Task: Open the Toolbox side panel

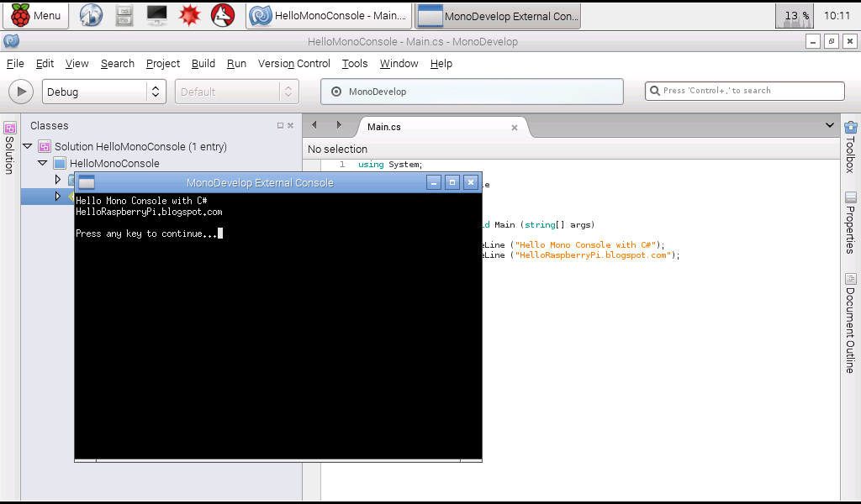Action: (x=850, y=147)
